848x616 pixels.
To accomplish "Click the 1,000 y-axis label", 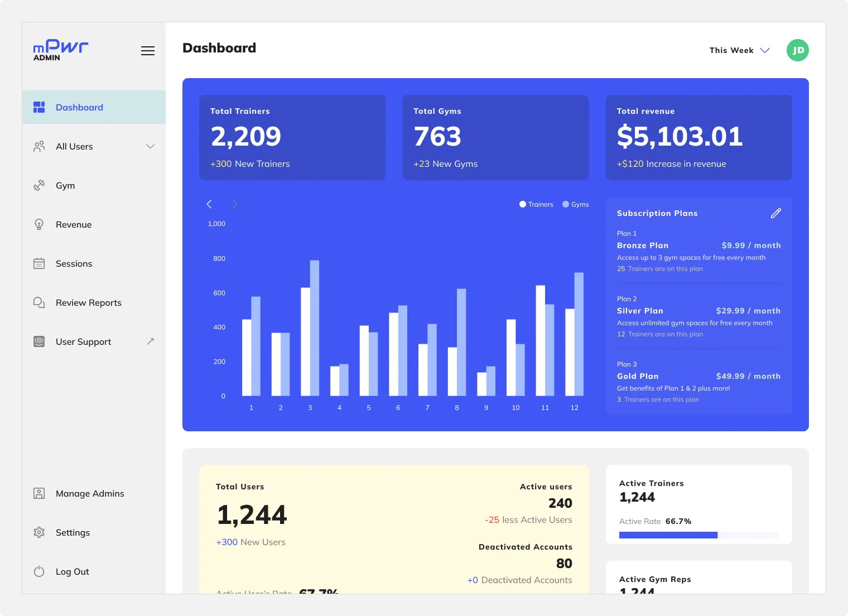I will click(216, 224).
